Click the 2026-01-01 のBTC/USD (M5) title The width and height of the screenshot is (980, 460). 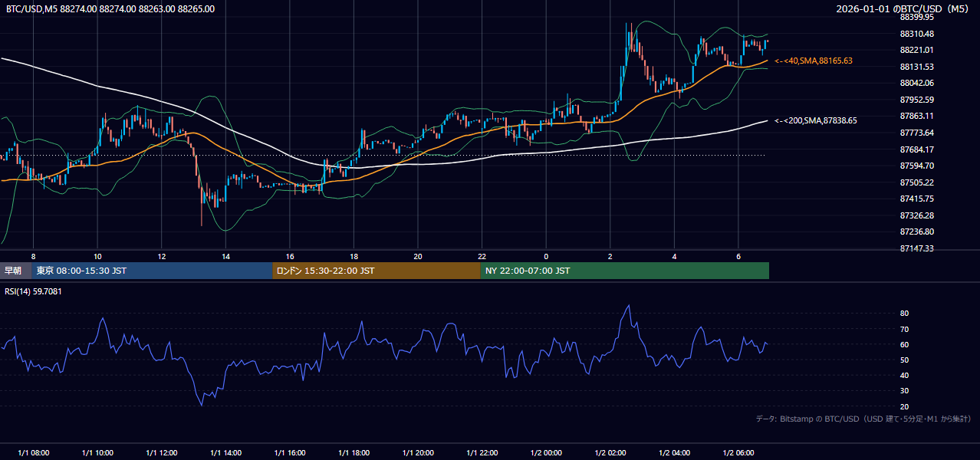click(906, 9)
